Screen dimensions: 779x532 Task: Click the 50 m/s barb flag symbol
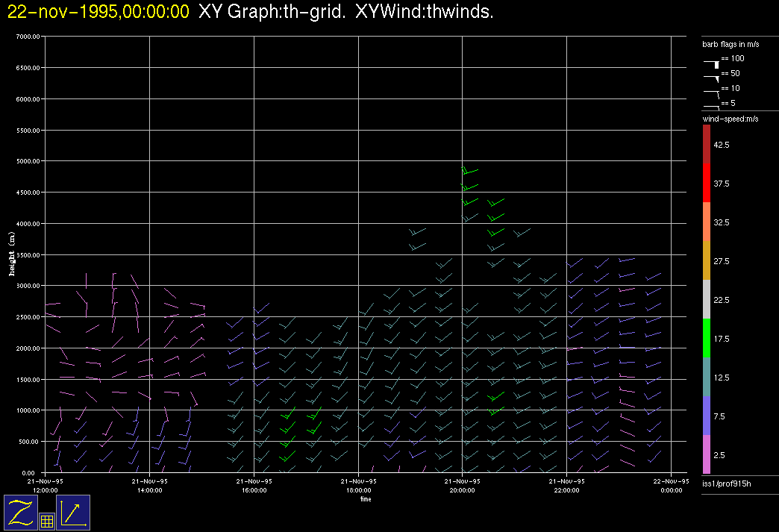[x=713, y=75]
